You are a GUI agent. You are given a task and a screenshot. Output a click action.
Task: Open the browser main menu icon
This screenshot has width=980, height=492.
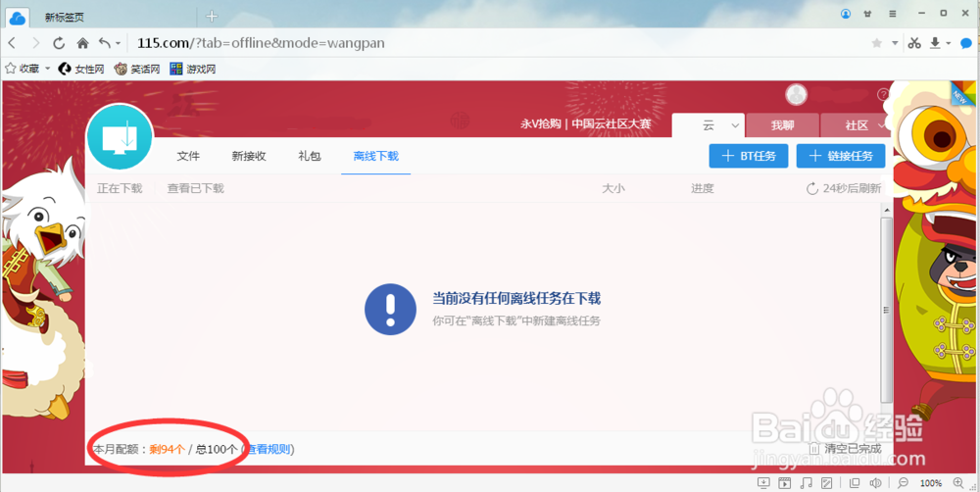[893, 13]
